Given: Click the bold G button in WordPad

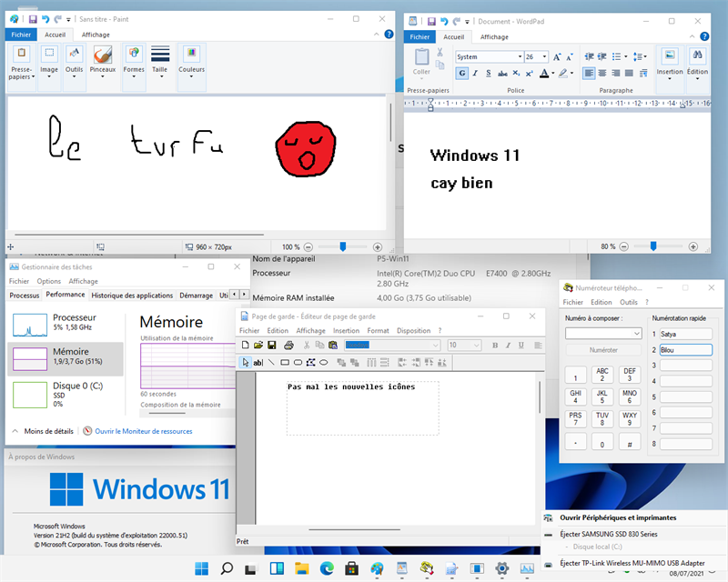Looking at the screenshot, I should (461, 73).
